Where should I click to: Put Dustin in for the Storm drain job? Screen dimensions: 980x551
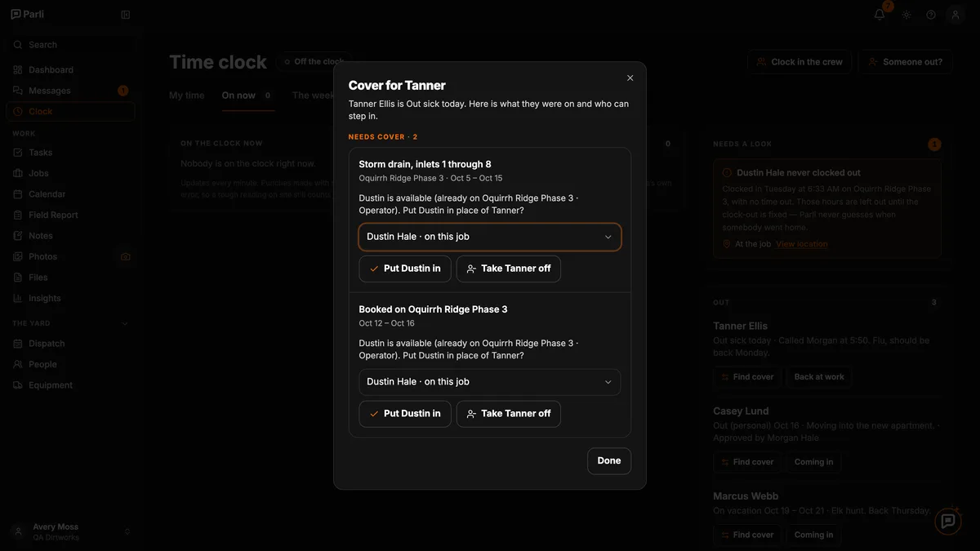click(x=405, y=269)
